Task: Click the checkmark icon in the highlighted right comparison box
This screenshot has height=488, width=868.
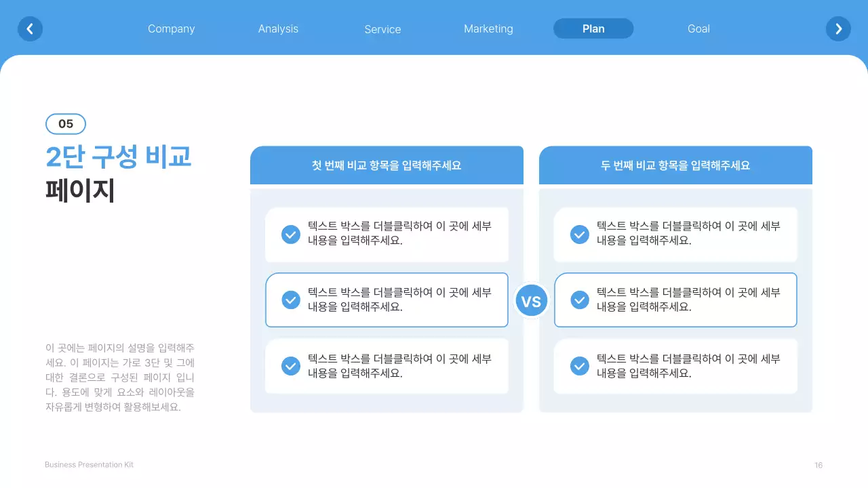Action: click(x=579, y=300)
